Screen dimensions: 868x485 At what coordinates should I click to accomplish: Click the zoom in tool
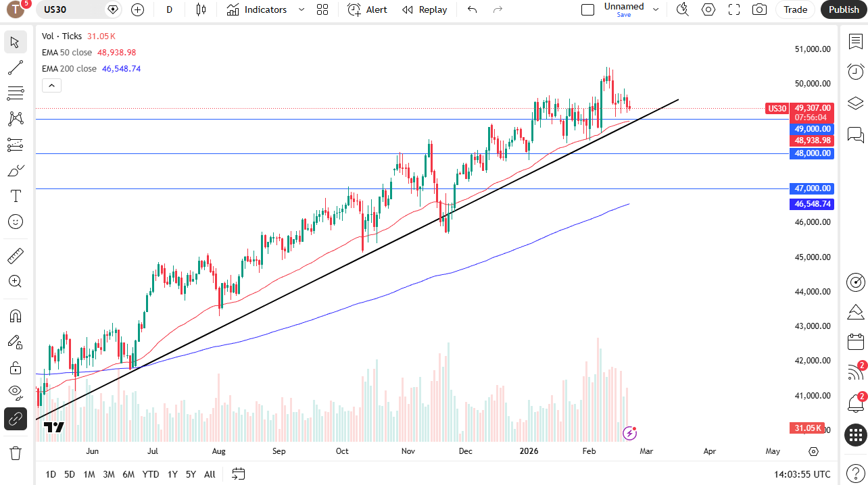click(15, 281)
